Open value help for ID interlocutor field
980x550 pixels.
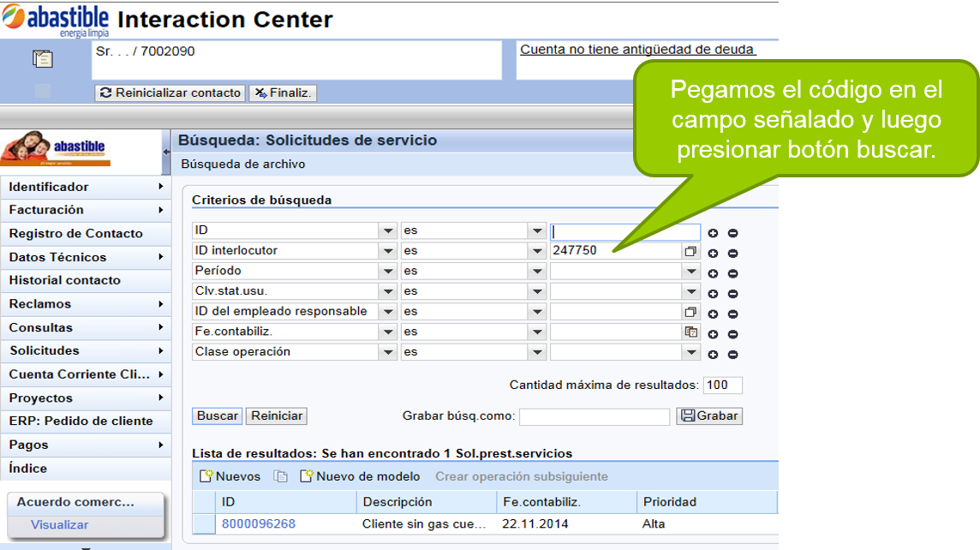coord(690,251)
